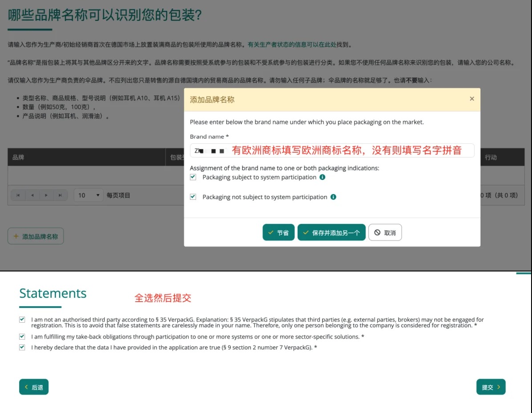Toggle Packaging not subject to system participation checkbox
Image resolution: width=532 pixels, height=413 pixels.
pos(193,197)
